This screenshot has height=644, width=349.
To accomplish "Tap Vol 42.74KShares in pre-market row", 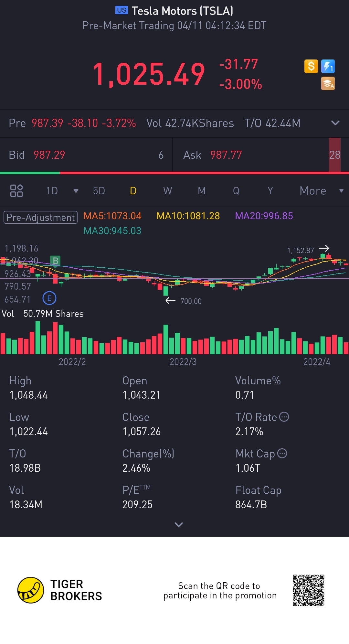I will pyautogui.click(x=190, y=123).
